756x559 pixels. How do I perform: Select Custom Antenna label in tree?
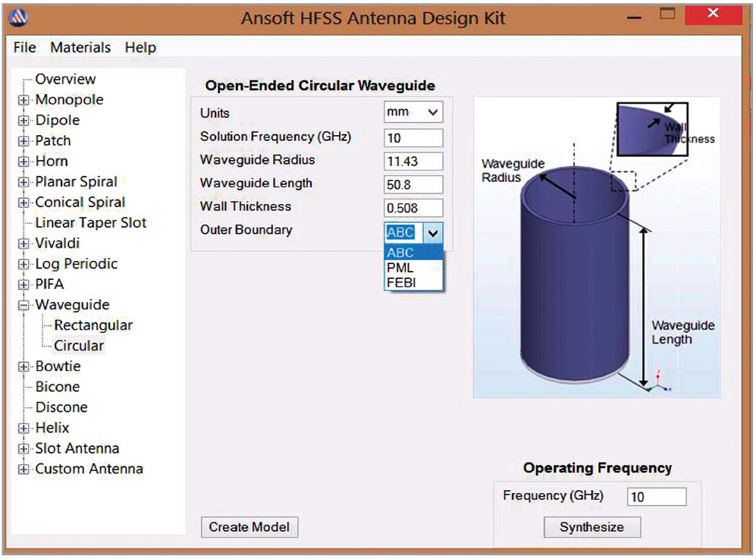coord(89,469)
